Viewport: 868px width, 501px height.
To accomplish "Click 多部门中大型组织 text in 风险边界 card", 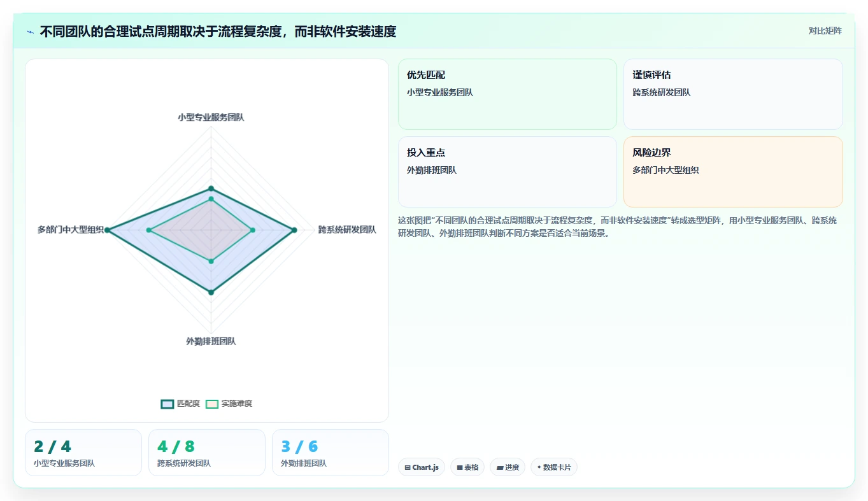I will coord(665,171).
